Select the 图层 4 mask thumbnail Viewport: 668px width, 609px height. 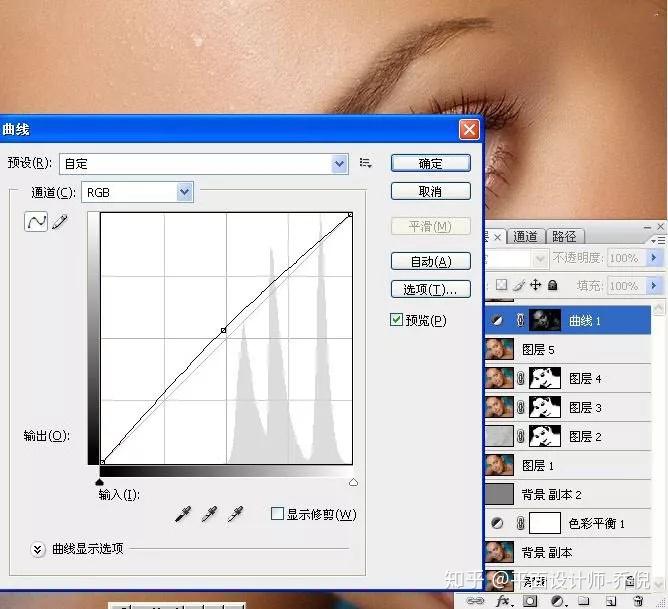544,378
